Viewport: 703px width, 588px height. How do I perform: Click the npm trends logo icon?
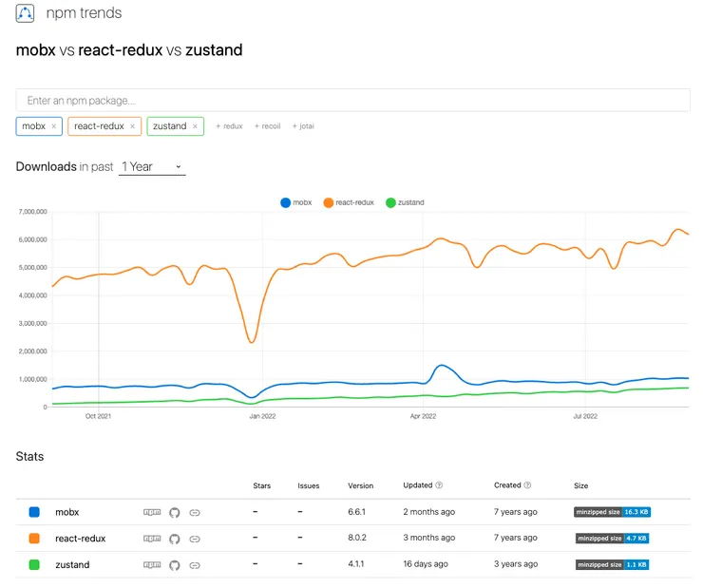(x=25, y=13)
